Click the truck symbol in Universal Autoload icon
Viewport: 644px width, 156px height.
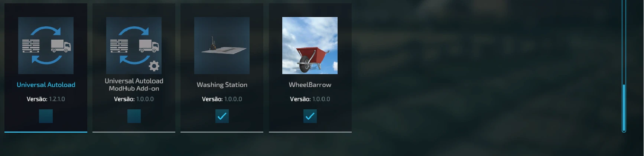pos(61,46)
